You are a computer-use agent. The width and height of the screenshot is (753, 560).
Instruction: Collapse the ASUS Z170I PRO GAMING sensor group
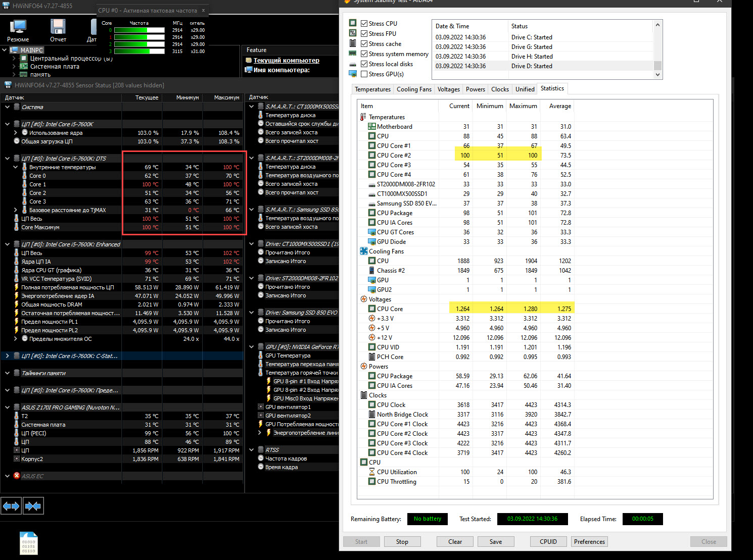[x=7, y=408]
